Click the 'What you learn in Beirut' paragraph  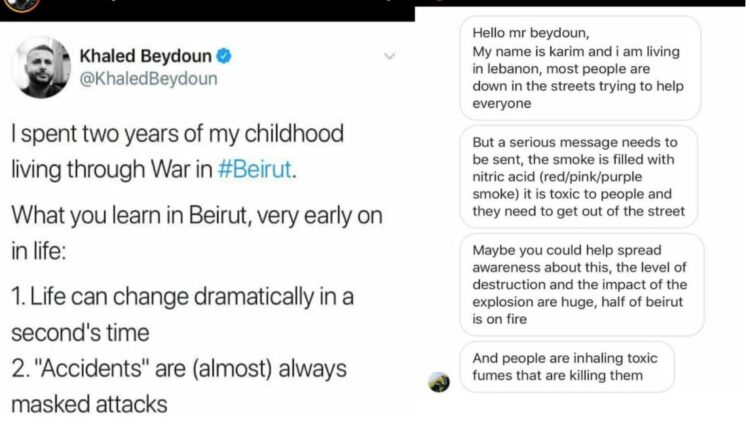pyautogui.click(x=197, y=233)
